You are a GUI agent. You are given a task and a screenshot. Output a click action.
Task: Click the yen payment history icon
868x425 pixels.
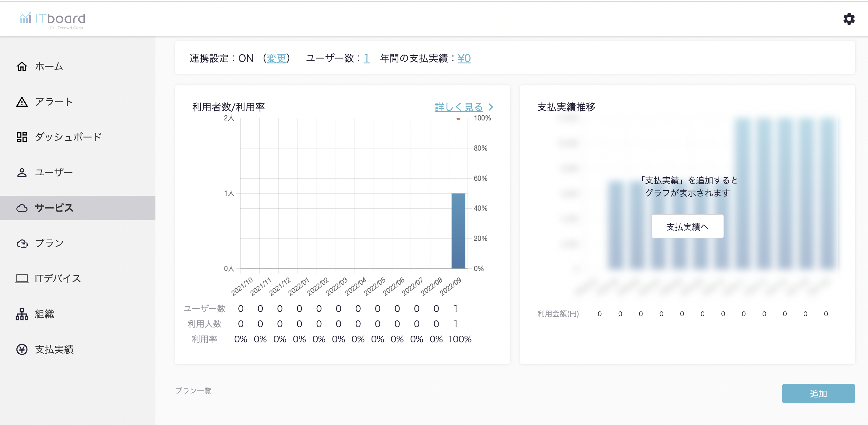point(22,349)
